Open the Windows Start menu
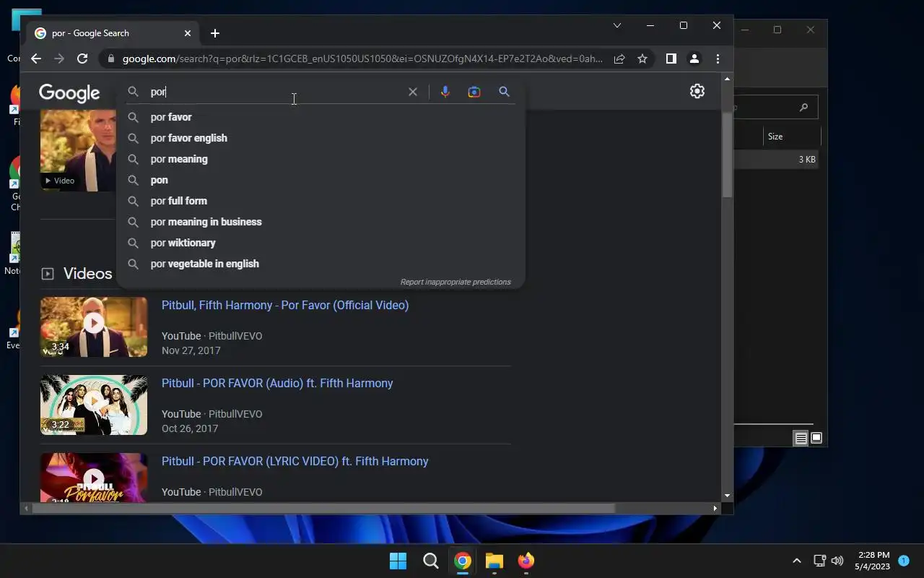This screenshot has width=924, height=578. 398,561
